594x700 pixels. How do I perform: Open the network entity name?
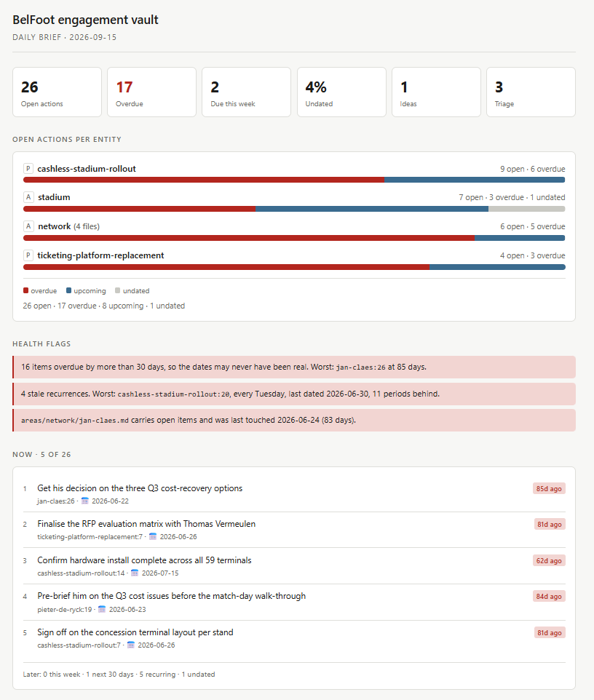point(55,226)
